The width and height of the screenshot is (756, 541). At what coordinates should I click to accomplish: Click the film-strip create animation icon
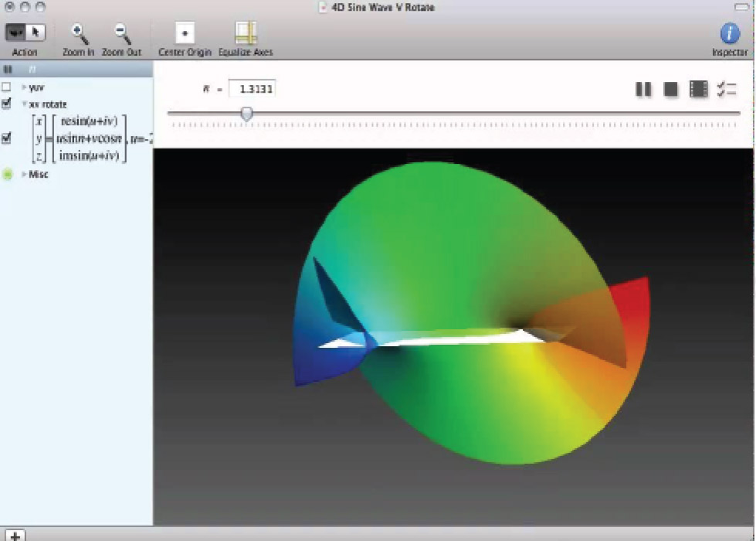tap(698, 89)
